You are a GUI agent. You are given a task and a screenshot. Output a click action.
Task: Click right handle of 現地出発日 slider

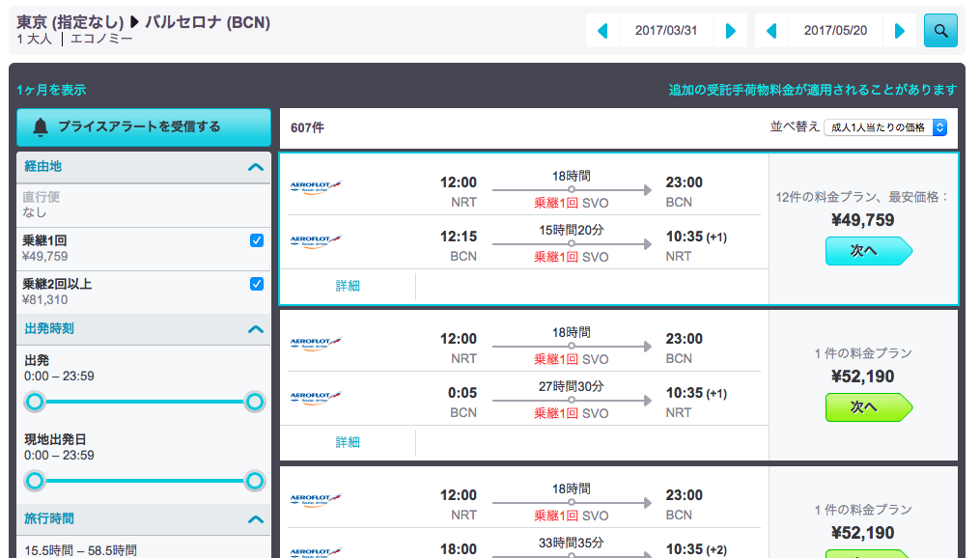point(254,481)
